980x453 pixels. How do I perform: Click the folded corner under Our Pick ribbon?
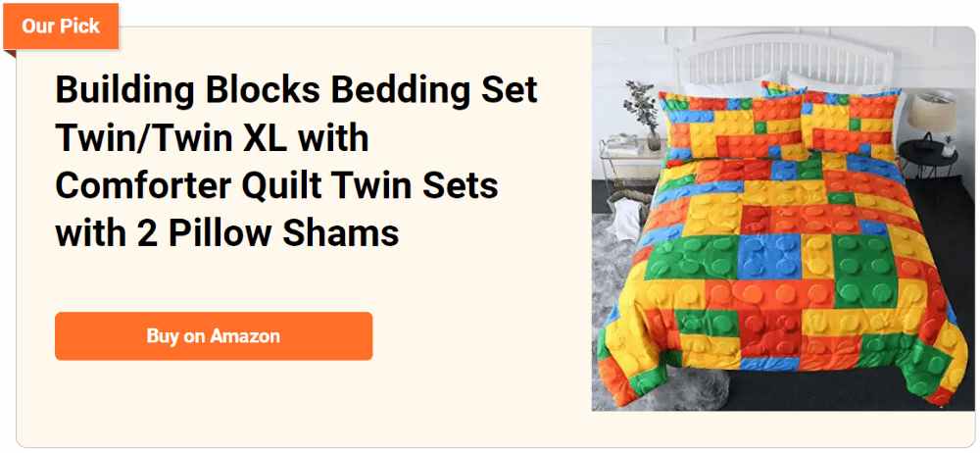[10, 53]
